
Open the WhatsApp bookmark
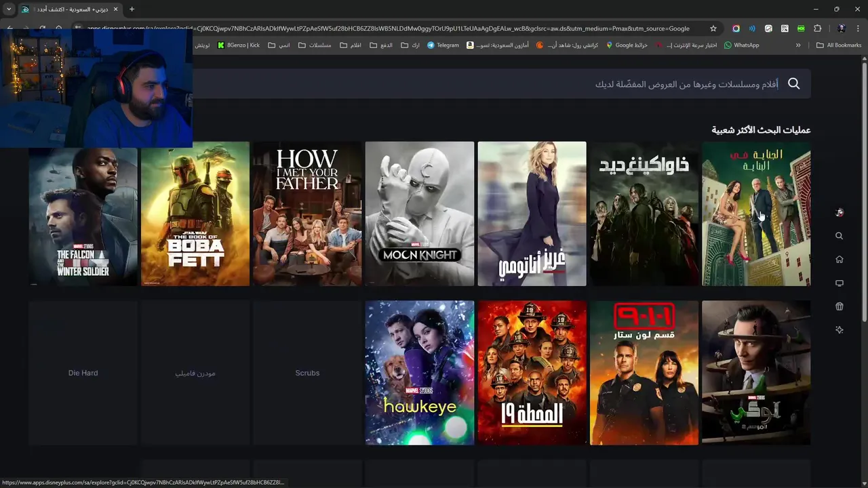click(x=742, y=45)
